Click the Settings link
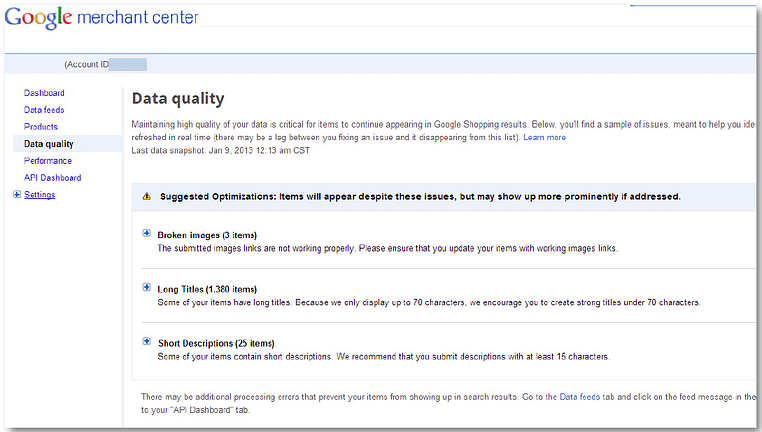This screenshot has height=432, width=762. point(40,195)
